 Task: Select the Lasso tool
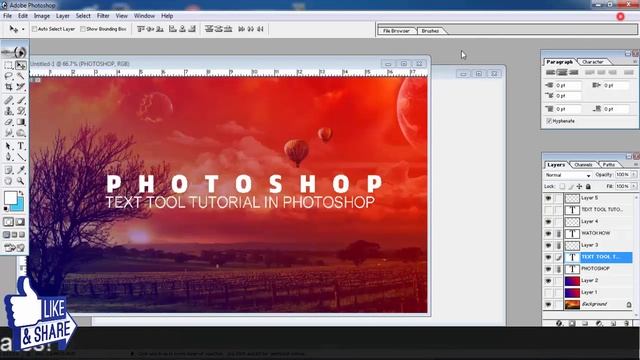8,76
